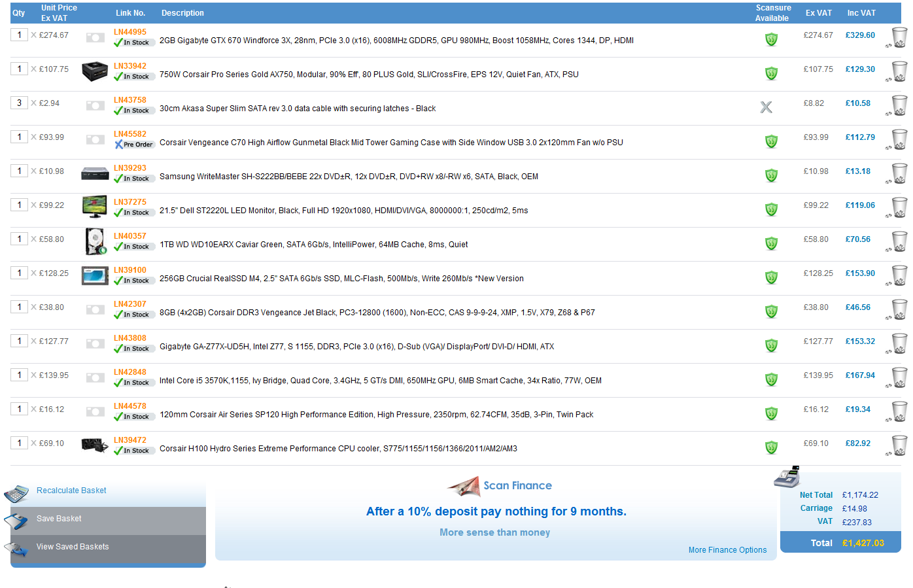The height and width of the screenshot is (588, 913).
Task: Click the Scan Finance paper plane logo
Action: click(464, 487)
